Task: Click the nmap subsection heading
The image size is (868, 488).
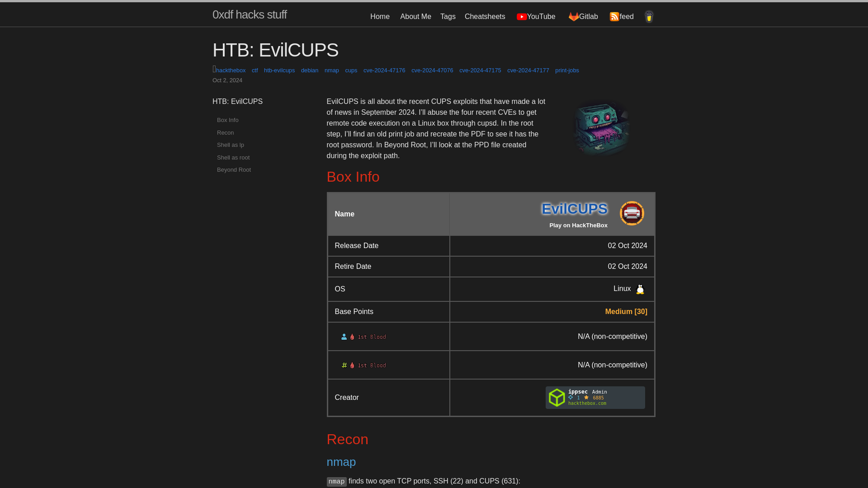Action: (341, 462)
